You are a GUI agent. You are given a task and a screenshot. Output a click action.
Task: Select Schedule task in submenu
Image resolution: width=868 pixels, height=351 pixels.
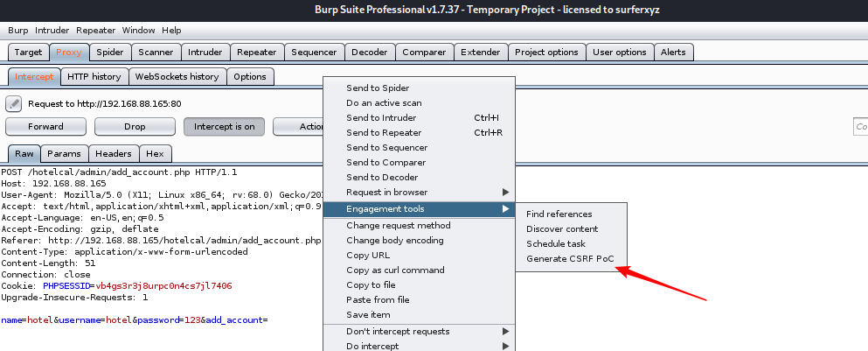coord(572,244)
